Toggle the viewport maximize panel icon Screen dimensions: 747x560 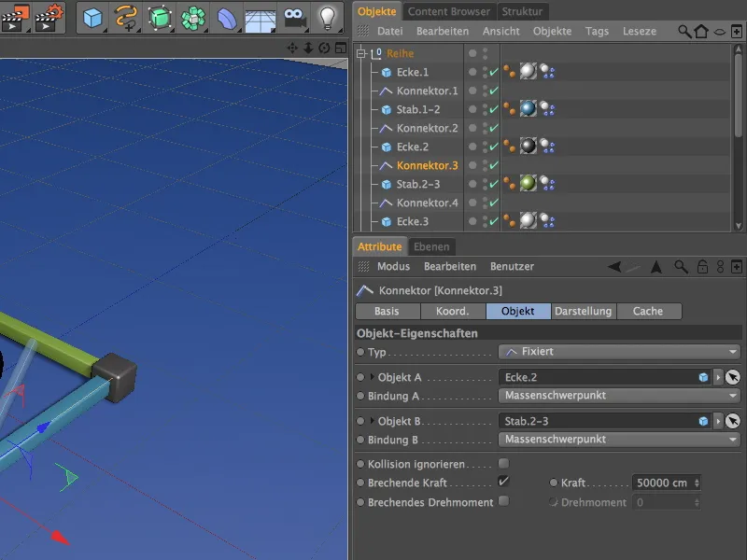[x=341, y=48]
